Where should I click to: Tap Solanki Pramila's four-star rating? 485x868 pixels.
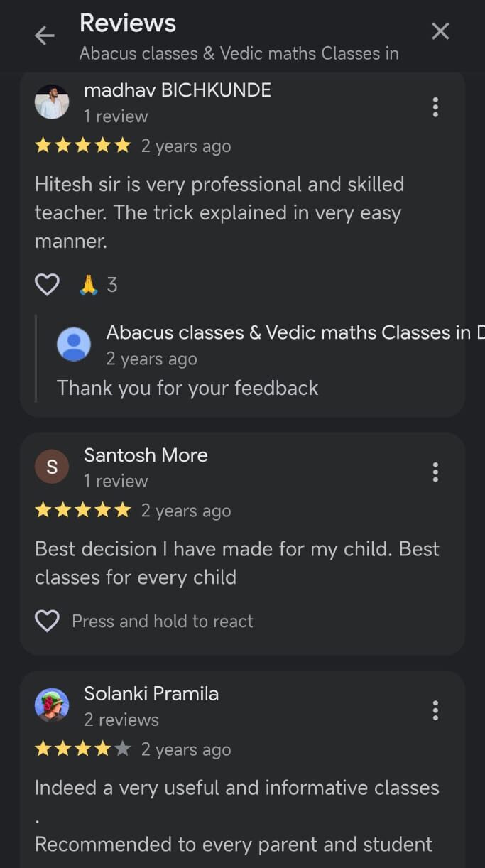click(x=83, y=749)
